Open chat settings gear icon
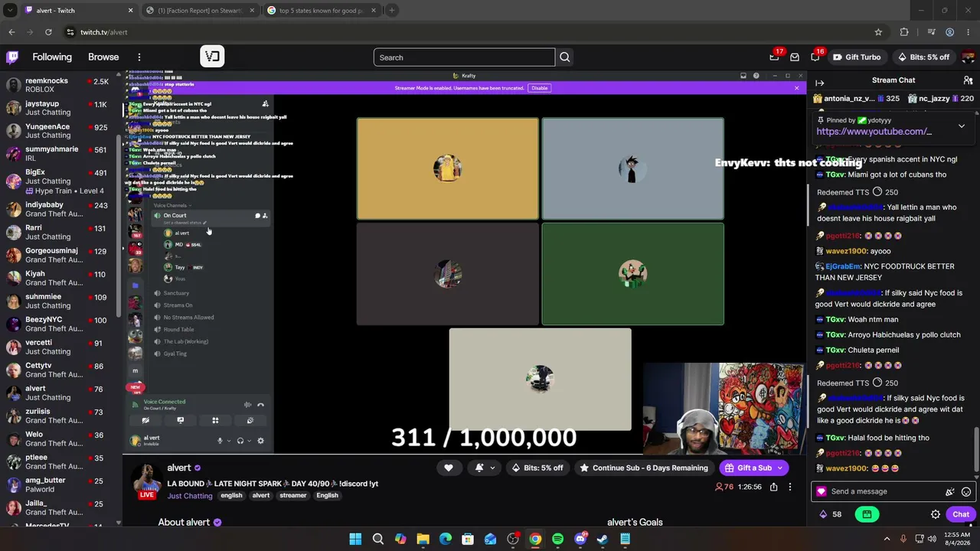980x551 pixels. [936, 514]
